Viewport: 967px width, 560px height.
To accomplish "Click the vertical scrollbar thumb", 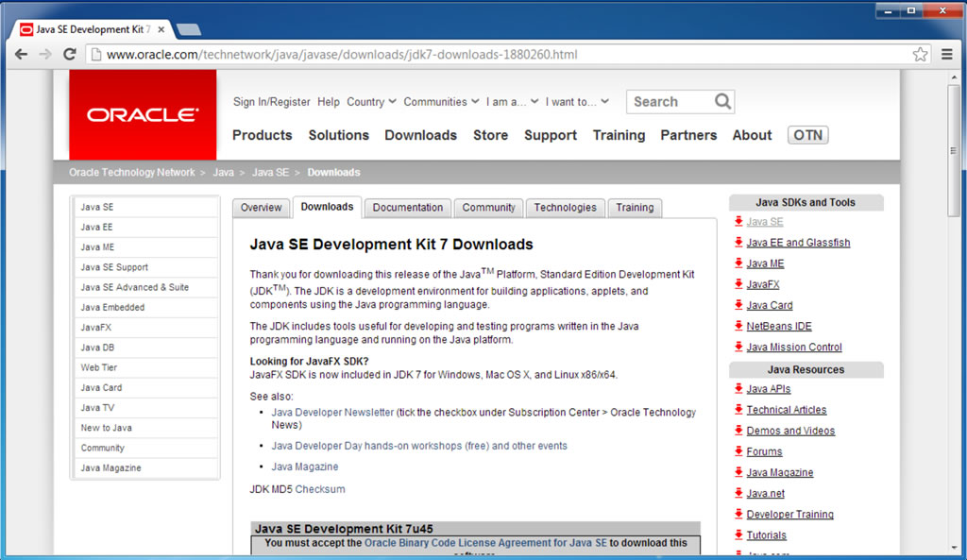I will (954, 150).
